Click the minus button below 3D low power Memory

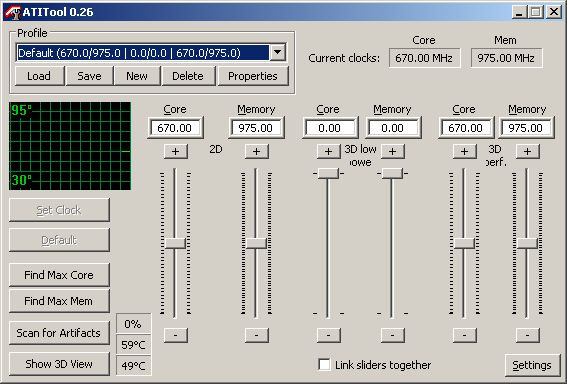coord(392,335)
